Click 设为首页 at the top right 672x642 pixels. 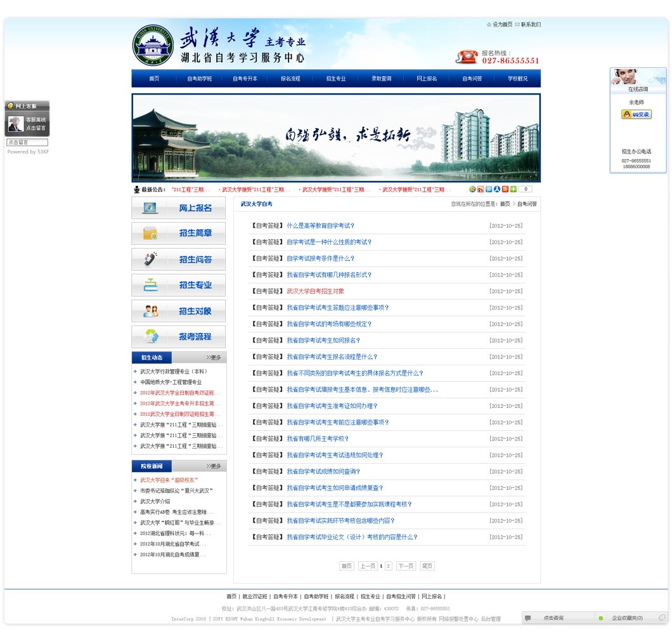502,25
